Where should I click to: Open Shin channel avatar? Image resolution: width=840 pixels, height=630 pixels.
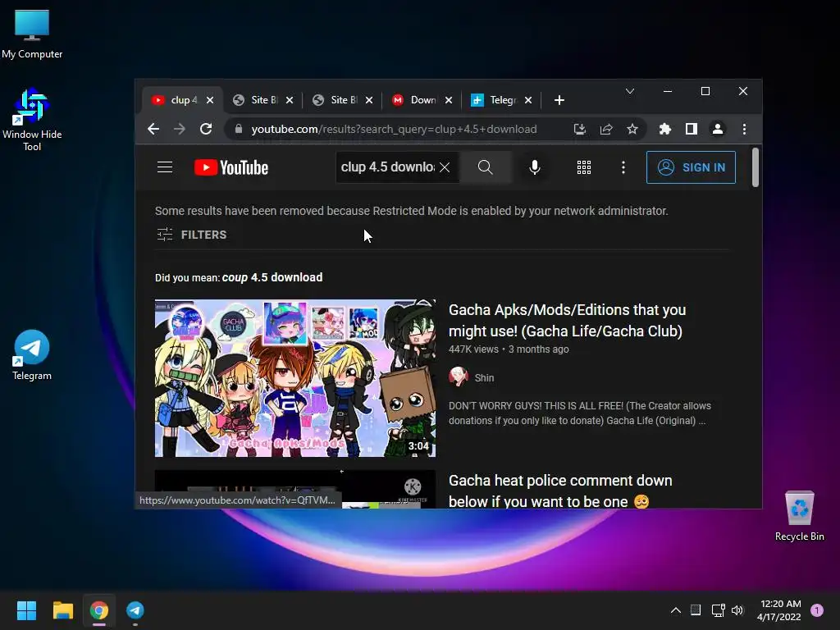tap(458, 377)
